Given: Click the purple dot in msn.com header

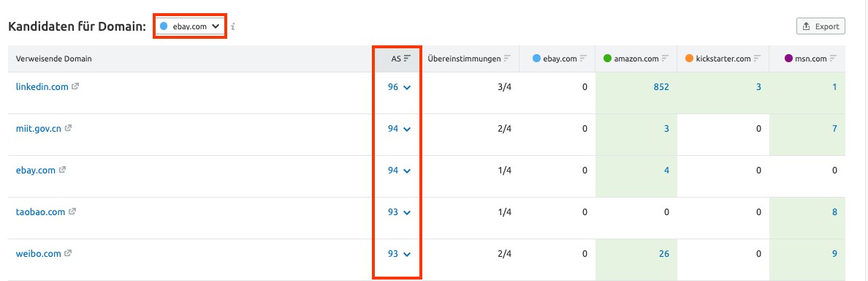Looking at the screenshot, I should point(789,59).
